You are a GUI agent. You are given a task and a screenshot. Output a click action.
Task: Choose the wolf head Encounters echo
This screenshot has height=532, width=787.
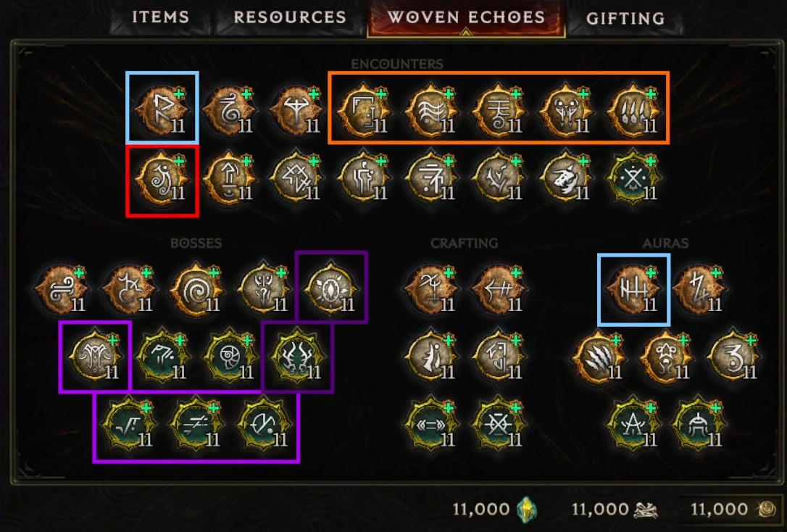[x=566, y=177]
